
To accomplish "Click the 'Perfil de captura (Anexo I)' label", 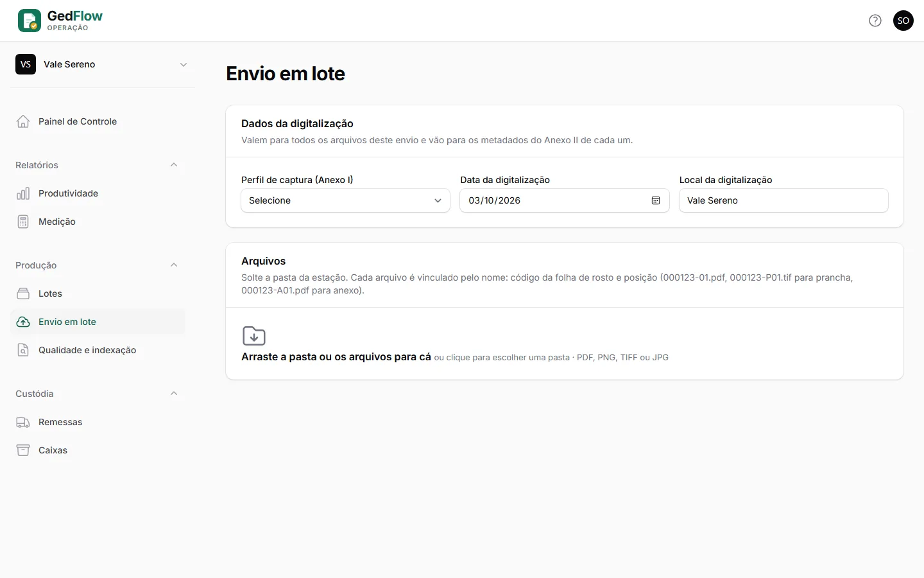I will pyautogui.click(x=297, y=180).
